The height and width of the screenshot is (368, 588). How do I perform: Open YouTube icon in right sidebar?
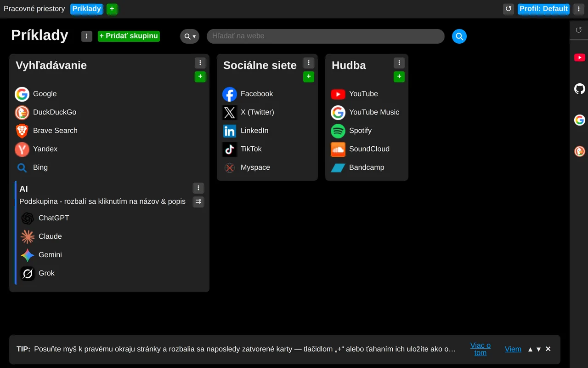(580, 57)
